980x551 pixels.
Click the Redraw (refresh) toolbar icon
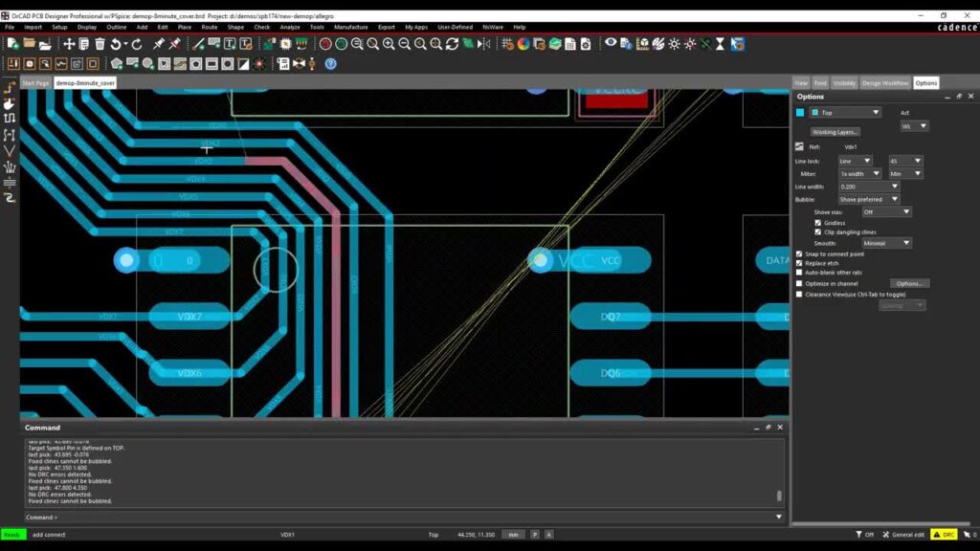click(452, 43)
